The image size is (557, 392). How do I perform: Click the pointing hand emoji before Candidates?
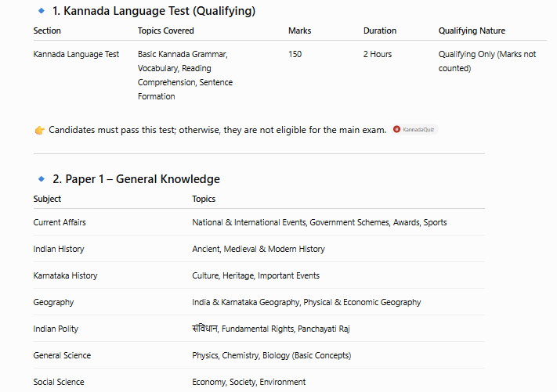(x=39, y=130)
